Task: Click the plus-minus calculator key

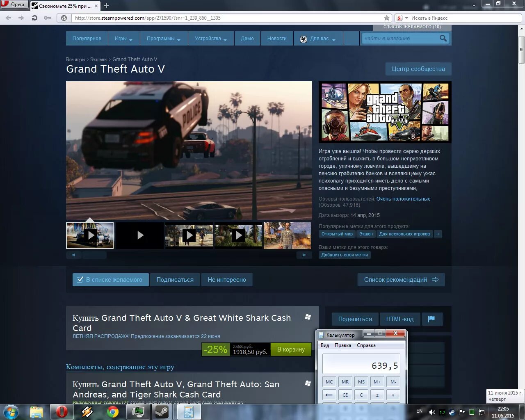Action: (377, 395)
